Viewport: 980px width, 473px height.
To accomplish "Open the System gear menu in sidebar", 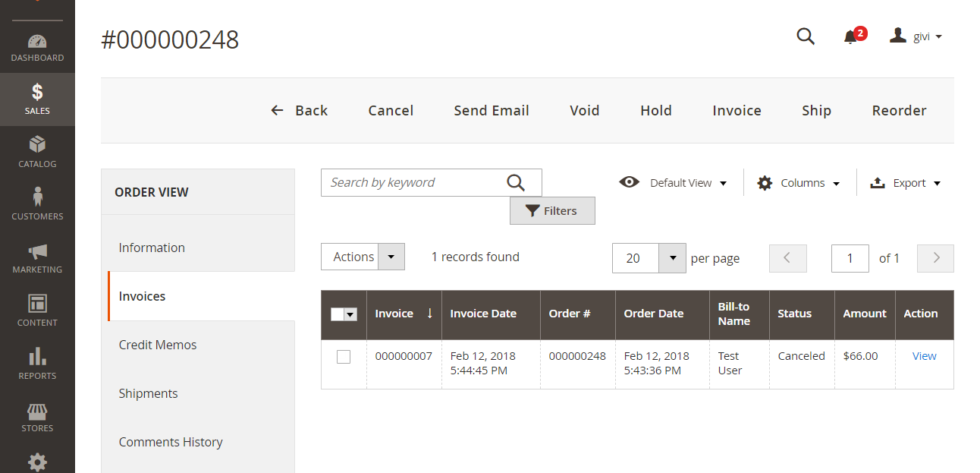I will [37, 461].
